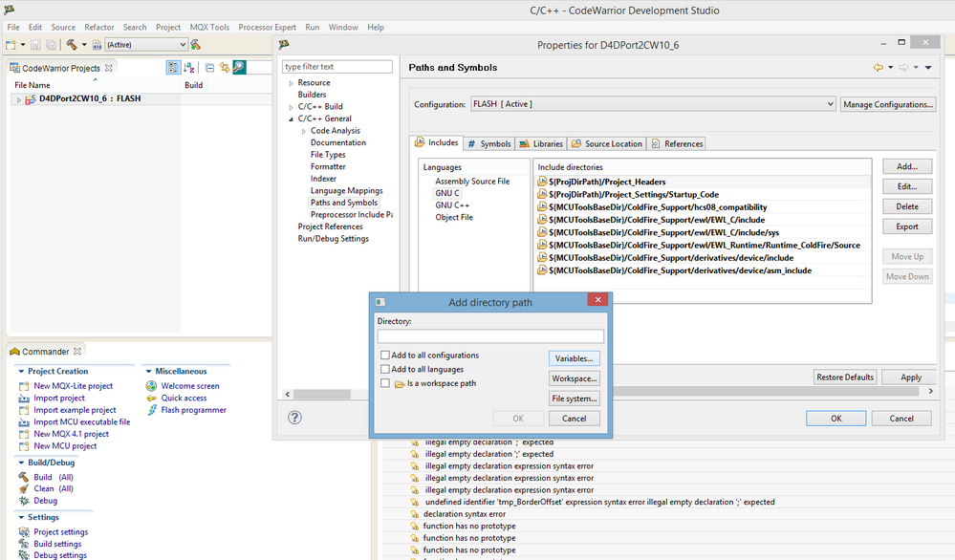Click the binary file icon beside Active dropdown

[x=97, y=44]
